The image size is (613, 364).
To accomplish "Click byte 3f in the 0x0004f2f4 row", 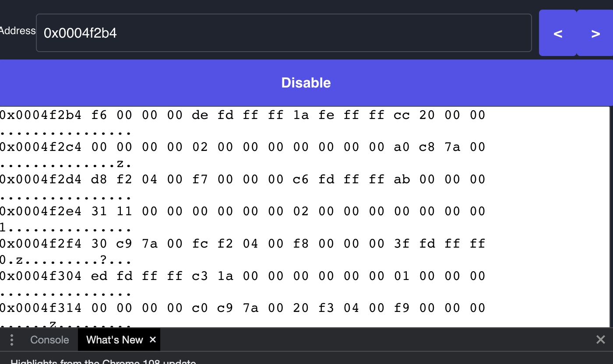I will (402, 244).
